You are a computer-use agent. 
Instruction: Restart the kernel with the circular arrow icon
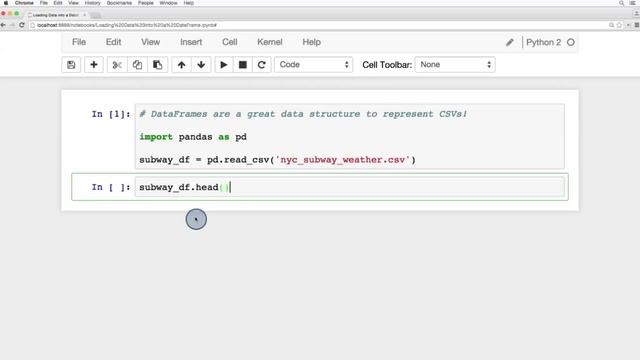pos(262,64)
